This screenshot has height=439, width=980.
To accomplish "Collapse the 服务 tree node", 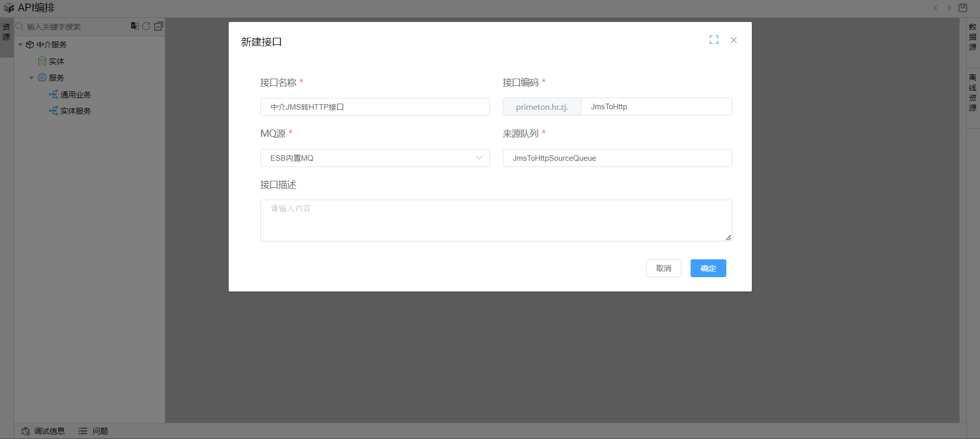I will tap(32, 78).
